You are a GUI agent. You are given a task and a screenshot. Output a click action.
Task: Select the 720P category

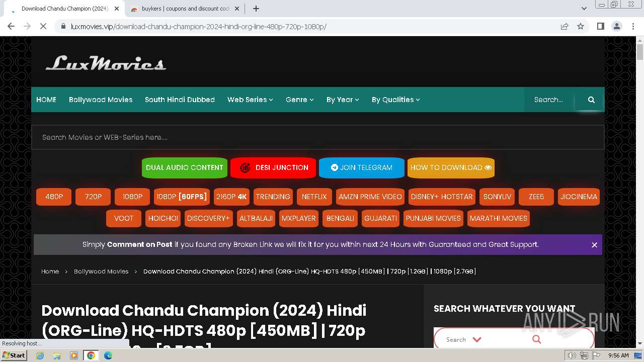click(x=93, y=197)
